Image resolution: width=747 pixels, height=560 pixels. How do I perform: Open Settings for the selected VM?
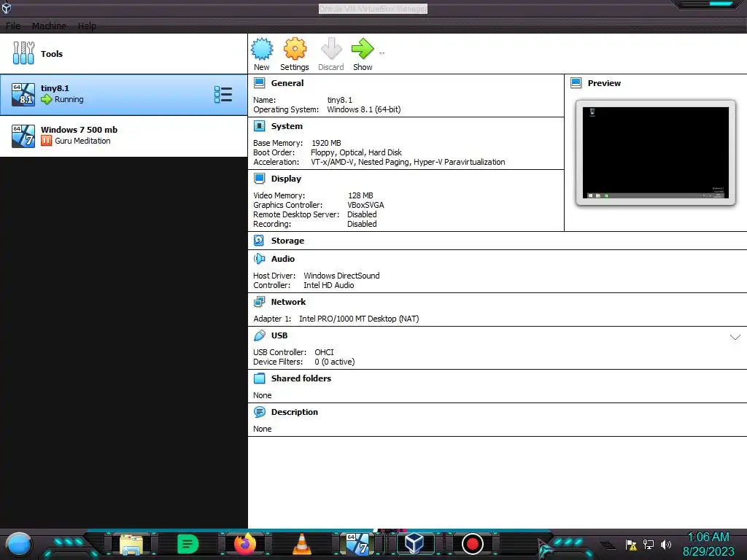295,50
